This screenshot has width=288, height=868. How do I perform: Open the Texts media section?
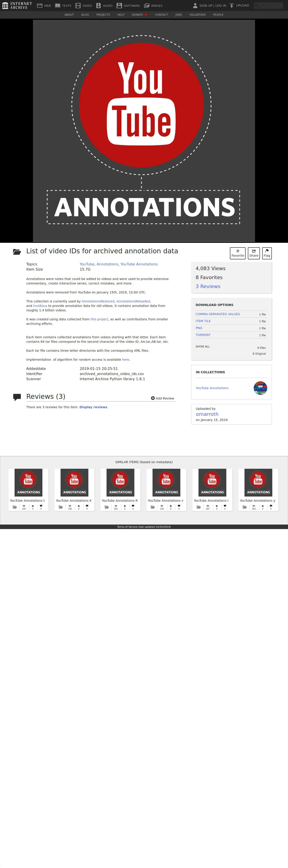tap(63, 6)
